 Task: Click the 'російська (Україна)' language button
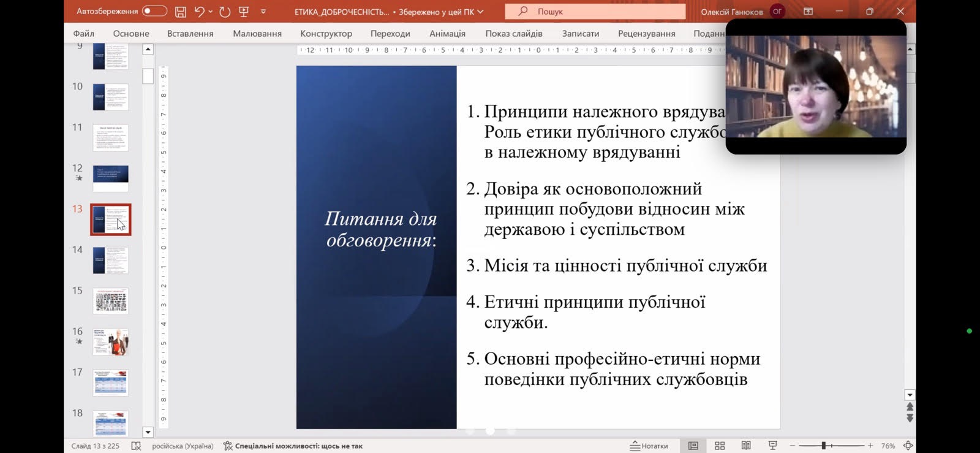[x=183, y=446]
